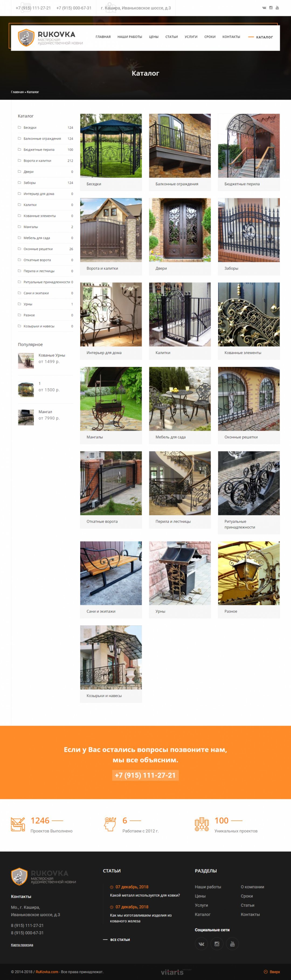The width and height of the screenshot is (291, 980).
Task: Open Instagram icon in top header
Action: (x=271, y=8)
